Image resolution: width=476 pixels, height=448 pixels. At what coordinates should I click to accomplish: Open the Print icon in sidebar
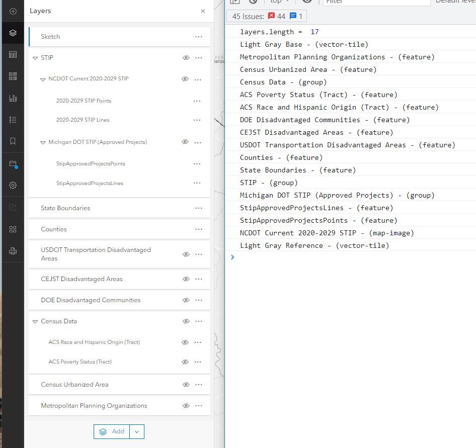pos(13,251)
